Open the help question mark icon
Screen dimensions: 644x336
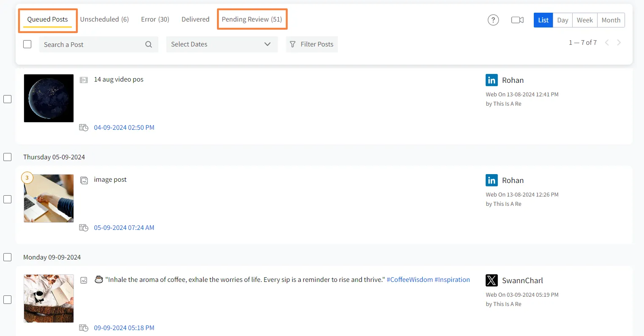(x=493, y=20)
